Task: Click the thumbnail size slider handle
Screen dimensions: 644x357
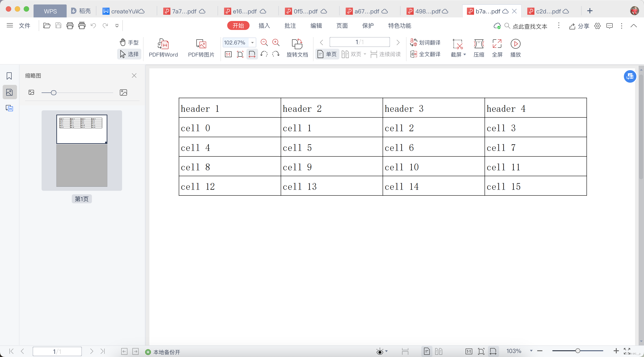Action: coord(53,93)
